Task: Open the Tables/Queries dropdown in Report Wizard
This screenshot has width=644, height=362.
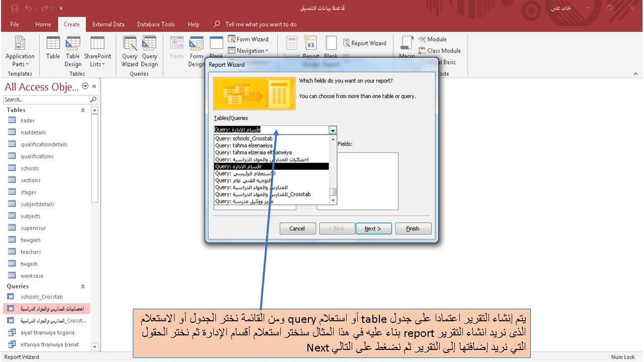Action: point(333,130)
